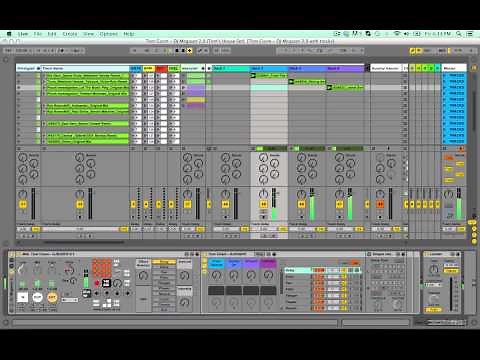Toggle Deck 1 yellow track activator button
The image size is (480, 360).
click(225, 204)
